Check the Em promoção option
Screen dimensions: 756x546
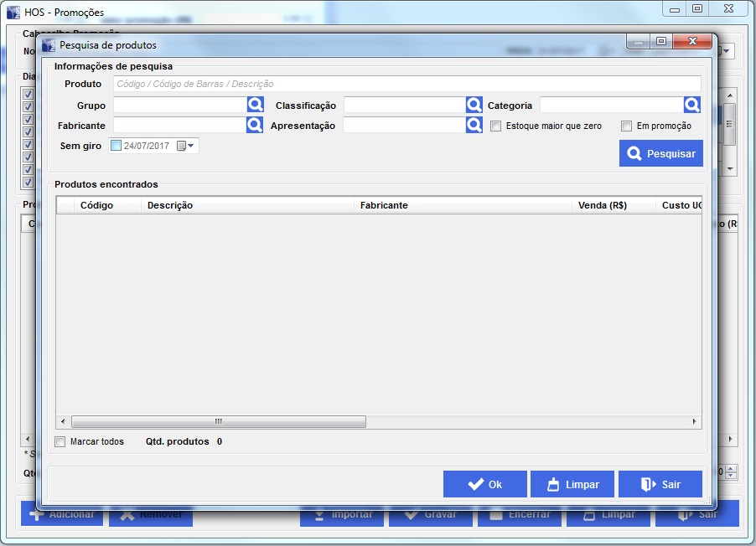pyautogui.click(x=626, y=126)
